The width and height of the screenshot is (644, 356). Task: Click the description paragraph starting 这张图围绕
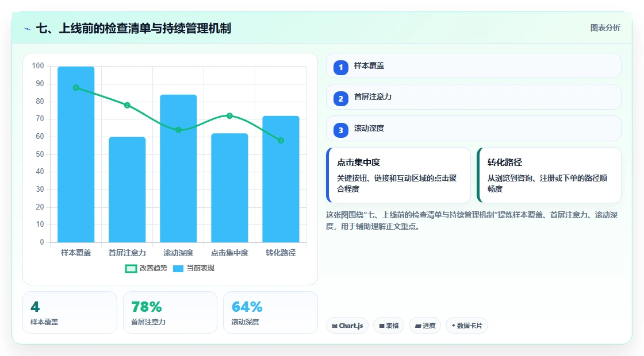point(472,220)
